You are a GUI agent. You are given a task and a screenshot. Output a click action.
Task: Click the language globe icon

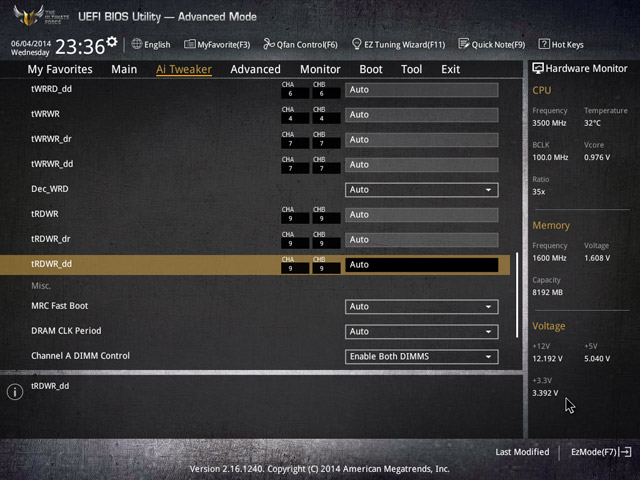pyautogui.click(x=137, y=44)
